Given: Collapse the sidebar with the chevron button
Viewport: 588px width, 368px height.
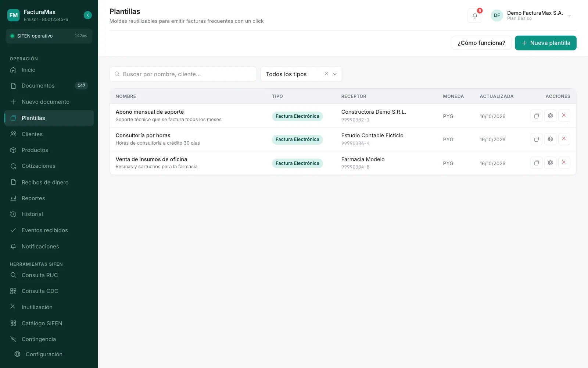Looking at the screenshot, I should click(x=88, y=15).
